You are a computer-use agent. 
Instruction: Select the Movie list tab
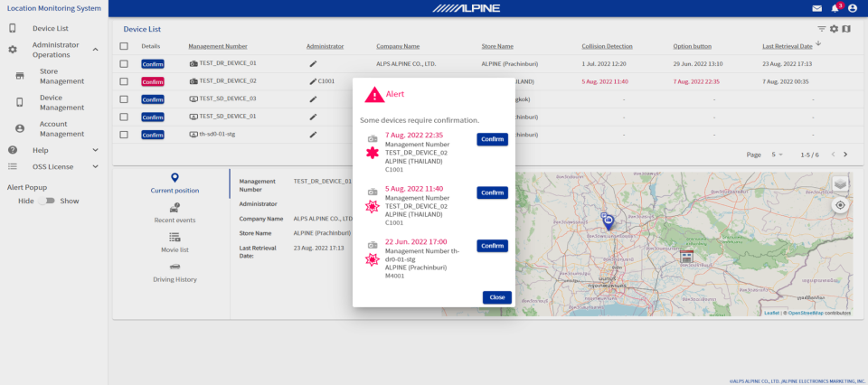[x=175, y=243]
